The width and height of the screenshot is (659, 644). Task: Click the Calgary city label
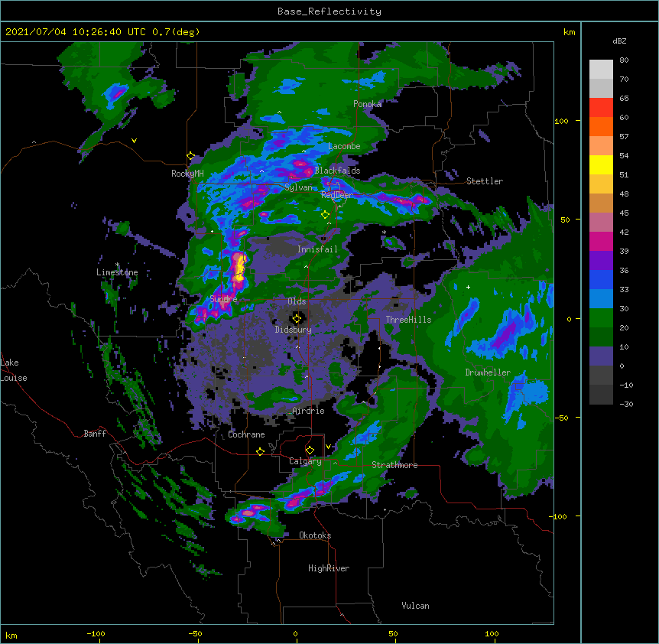[x=305, y=461]
